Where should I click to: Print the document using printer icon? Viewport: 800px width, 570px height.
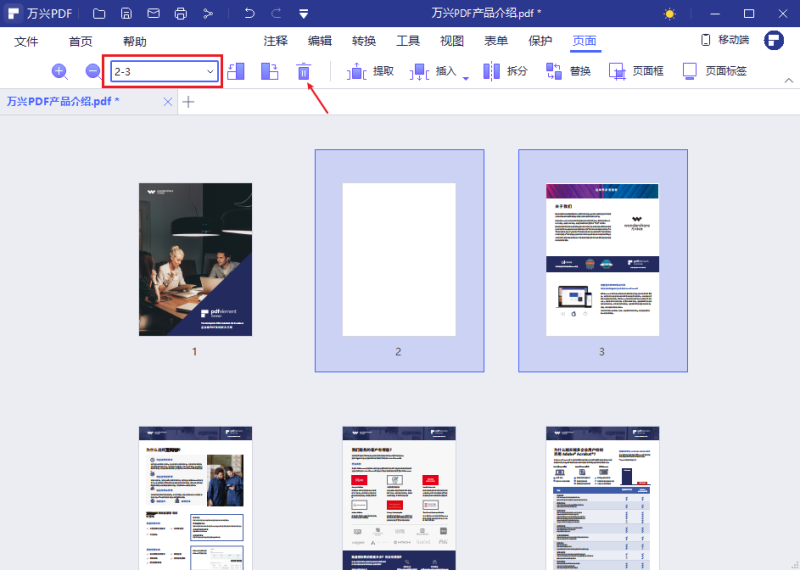(181, 14)
